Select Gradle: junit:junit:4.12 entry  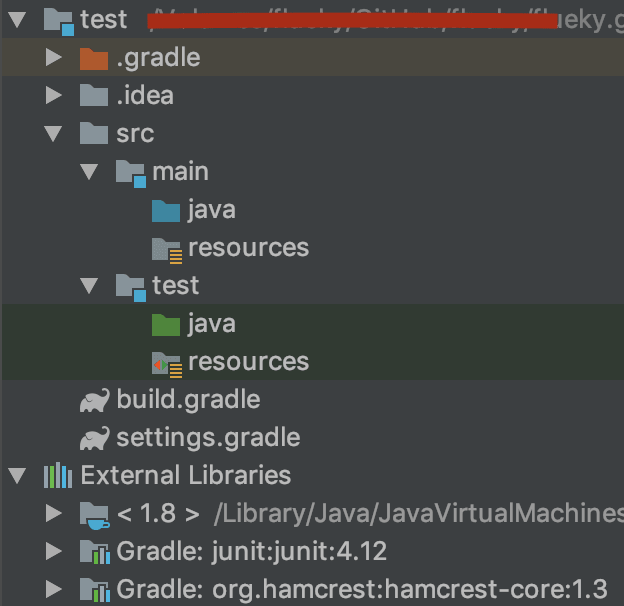(252, 551)
